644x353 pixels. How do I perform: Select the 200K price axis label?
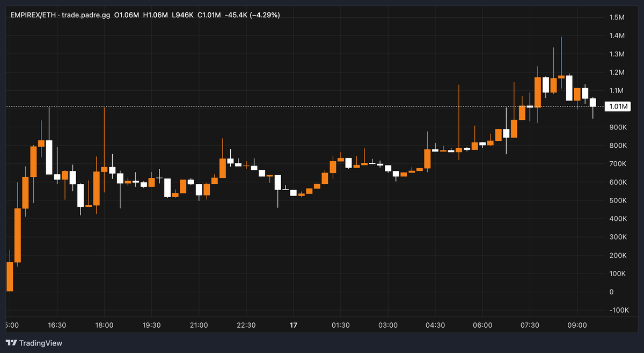point(618,256)
